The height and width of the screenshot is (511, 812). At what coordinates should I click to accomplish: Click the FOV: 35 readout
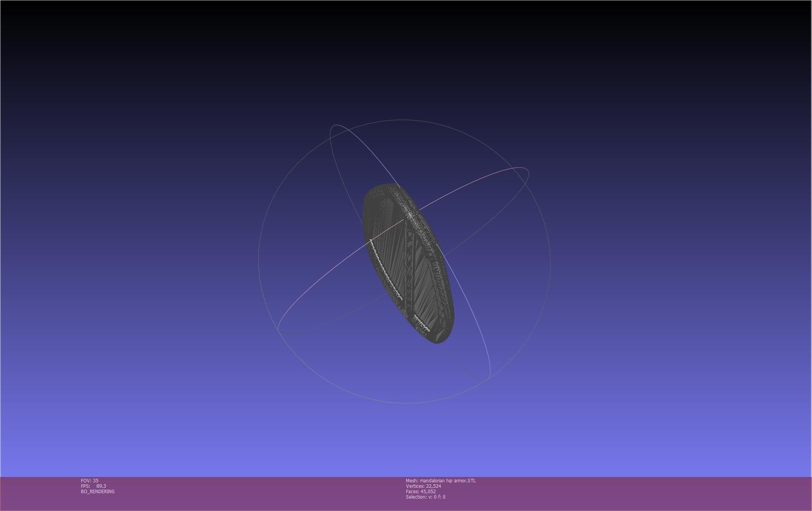89,480
